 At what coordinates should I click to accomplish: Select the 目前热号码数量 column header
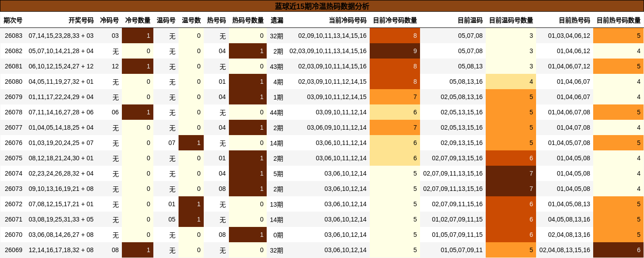(618, 20)
